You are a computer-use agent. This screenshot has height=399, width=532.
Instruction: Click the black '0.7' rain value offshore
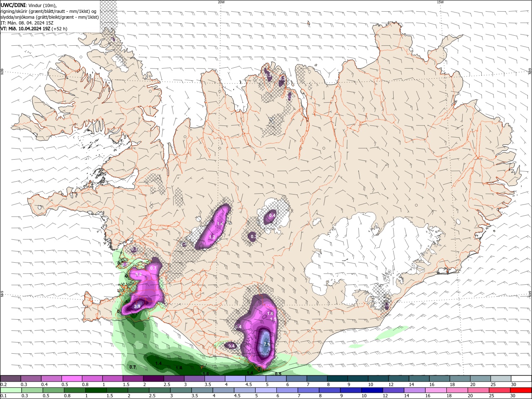(133, 367)
